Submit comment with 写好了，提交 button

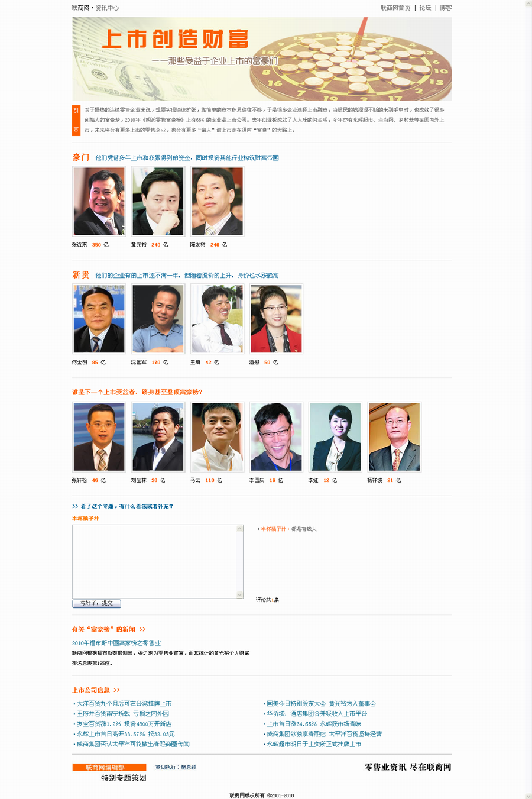96,603
